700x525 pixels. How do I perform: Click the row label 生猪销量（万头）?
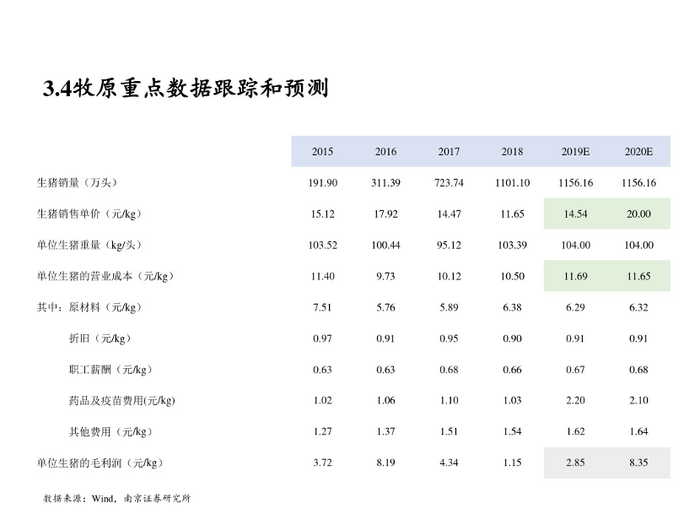coord(77,183)
